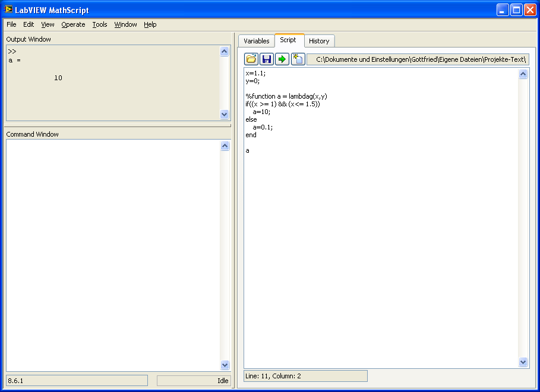The height and width of the screenshot is (392, 540).
Task: Click the '>>' prompt in Output Window
Action: [x=12, y=51]
